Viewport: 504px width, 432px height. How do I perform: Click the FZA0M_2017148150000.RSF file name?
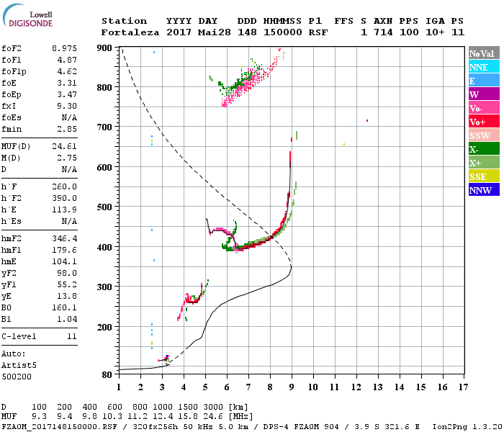(60, 427)
